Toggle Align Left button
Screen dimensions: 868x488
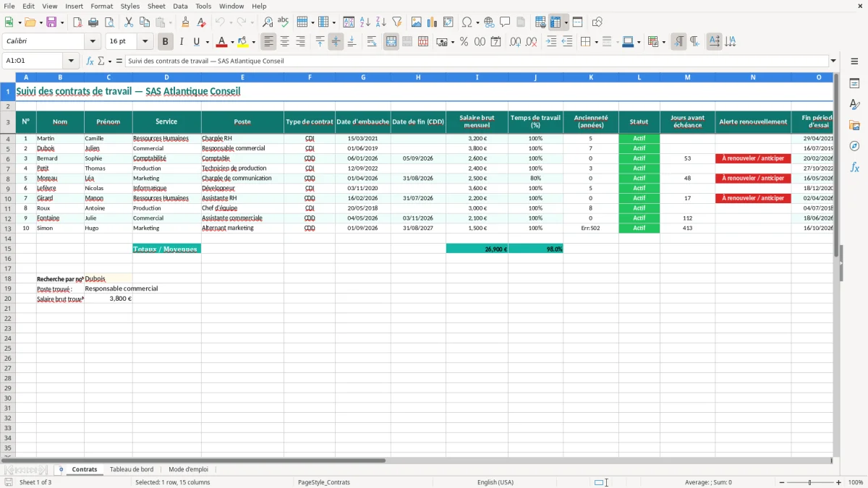(x=269, y=42)
